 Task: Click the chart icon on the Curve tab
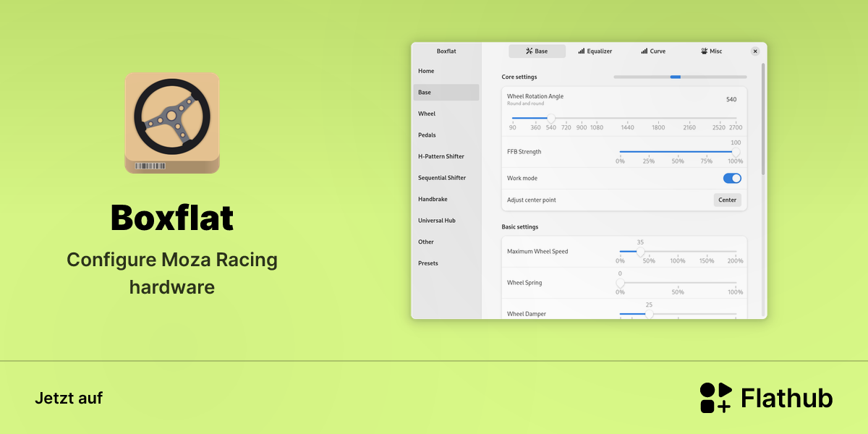coord(644,51)
